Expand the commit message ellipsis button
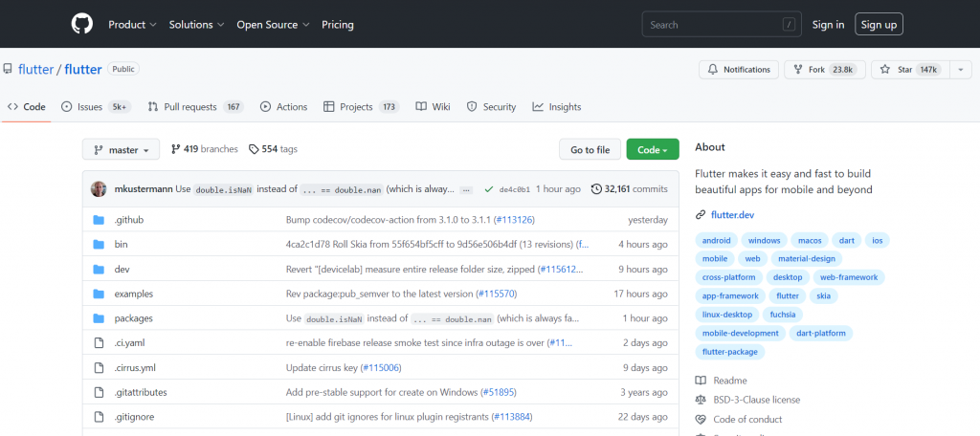 pos(466,189)
